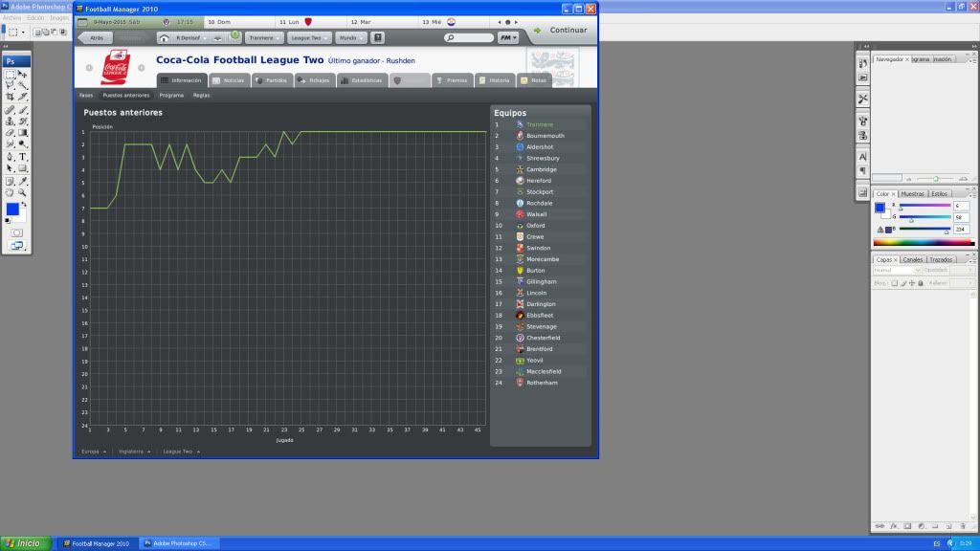The width and height of the screenshot is (980, 551).
Task: Open the FM menu dropdown
Action: (508, 38)
